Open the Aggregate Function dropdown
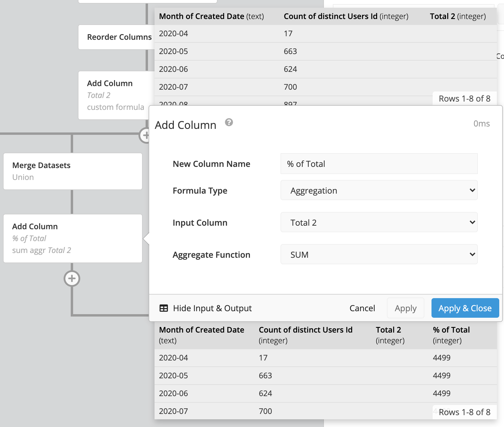This screenshot has width=504, height=427. [379, 254]
